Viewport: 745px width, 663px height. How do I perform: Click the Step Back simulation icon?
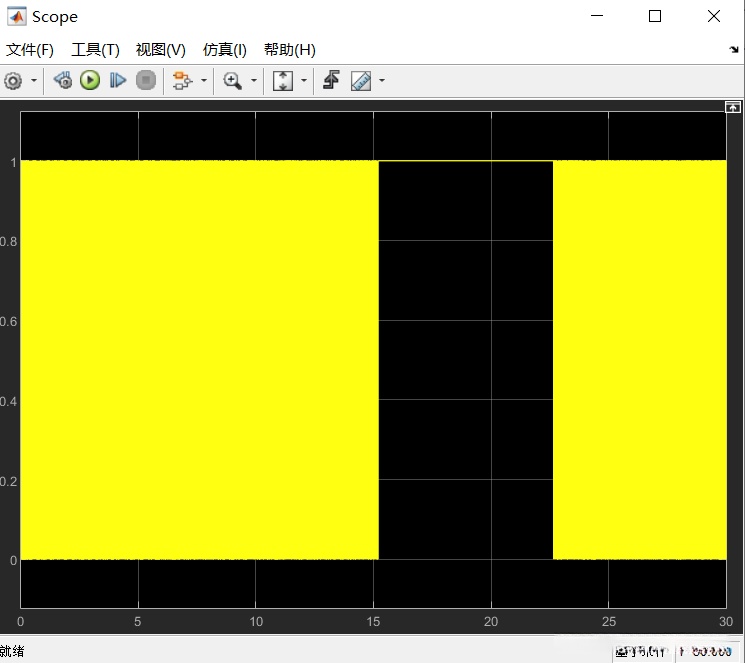[63, 80]
